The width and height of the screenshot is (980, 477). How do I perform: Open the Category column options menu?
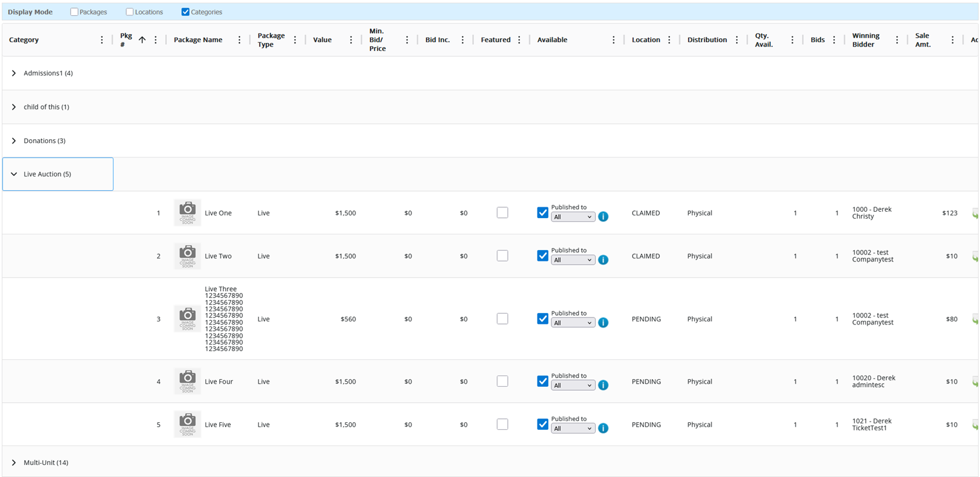click(x=102, y=40)
